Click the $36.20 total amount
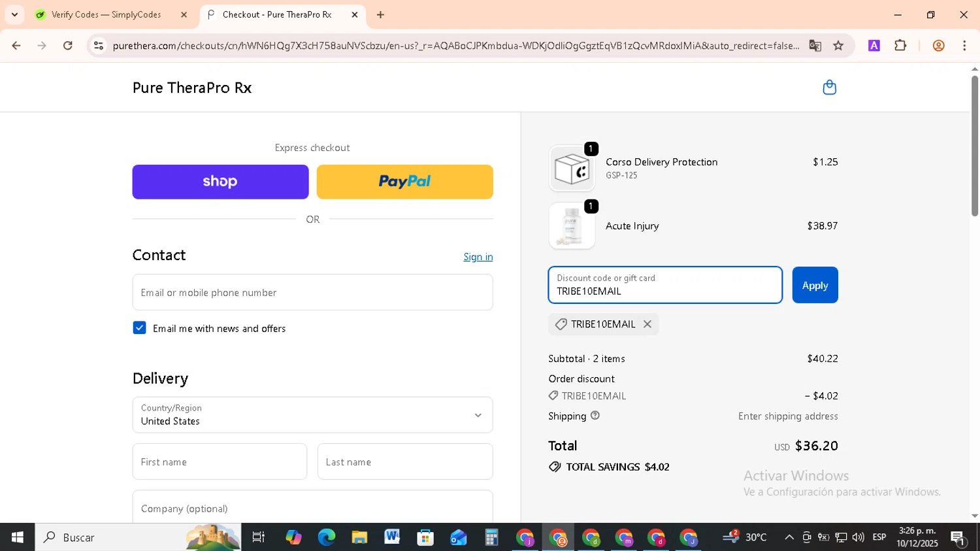 pyautogui.click(x=817, y=446)
